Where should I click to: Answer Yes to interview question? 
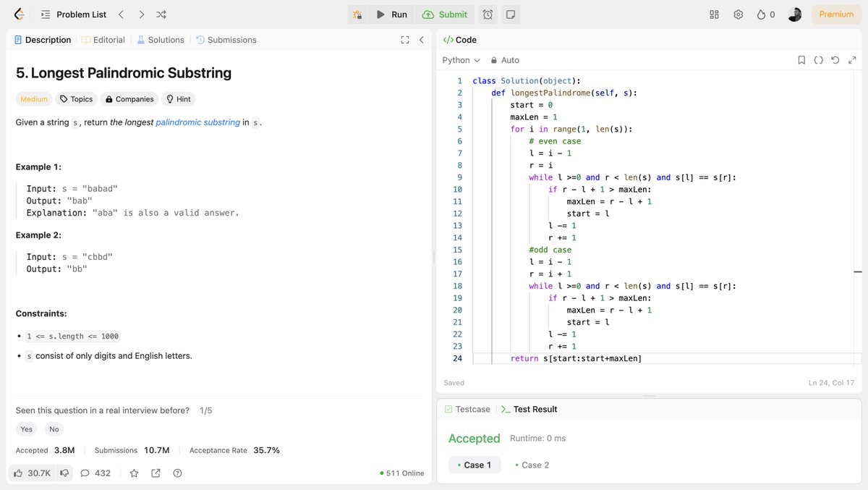click(x=27, y=429)
